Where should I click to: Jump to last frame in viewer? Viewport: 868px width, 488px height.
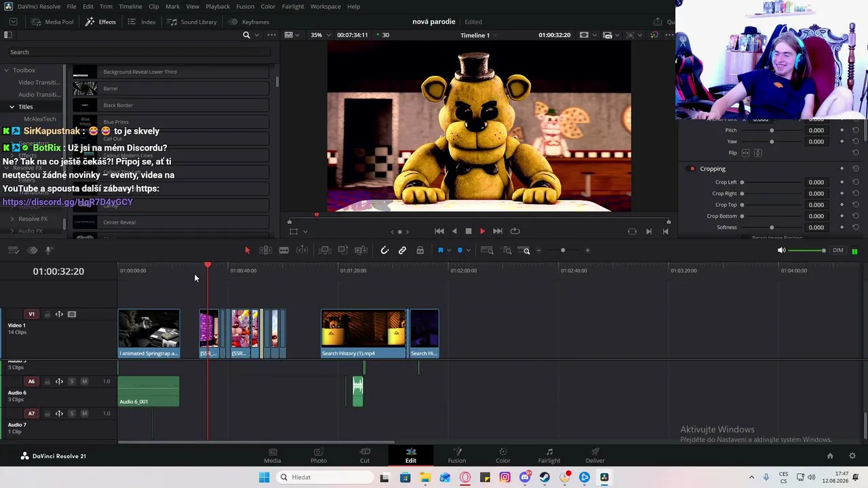click(498, 231)
